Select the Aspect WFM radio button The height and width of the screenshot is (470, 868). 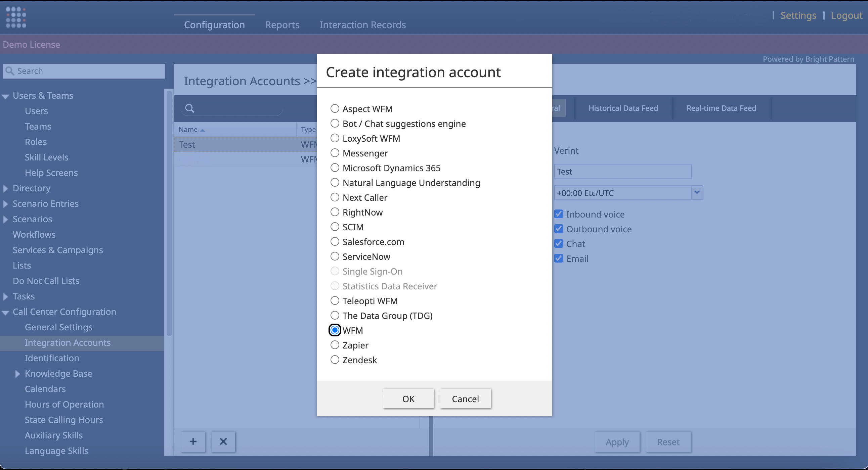click(x=335, y=108)
